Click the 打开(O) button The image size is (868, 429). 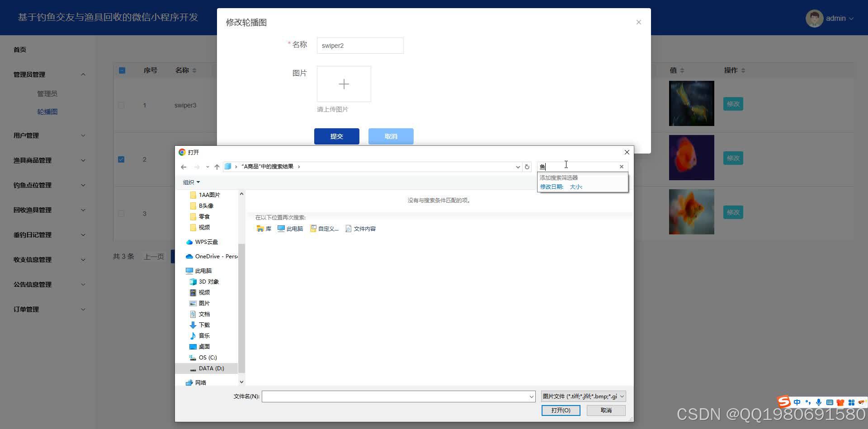pos(561,410)
